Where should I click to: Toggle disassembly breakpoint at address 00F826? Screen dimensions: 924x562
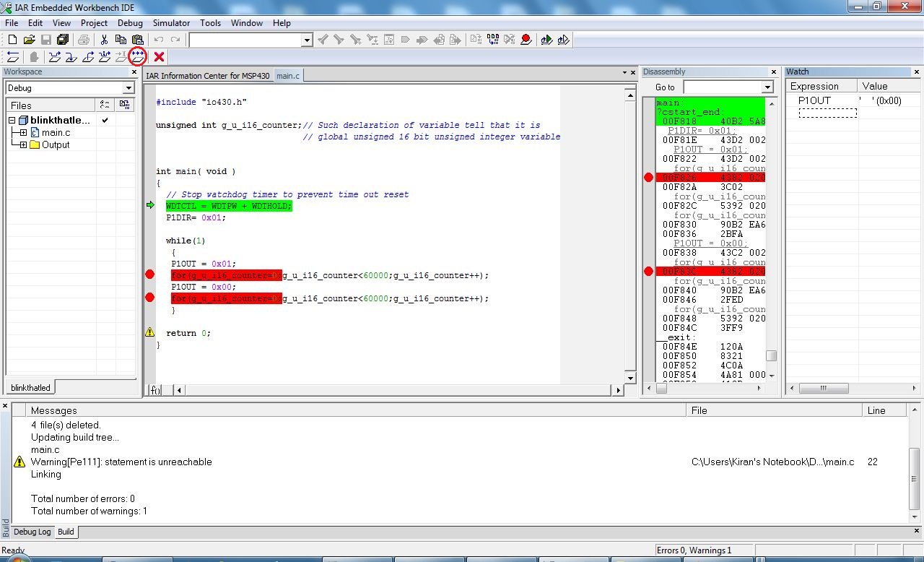click(x=648, y=177)
